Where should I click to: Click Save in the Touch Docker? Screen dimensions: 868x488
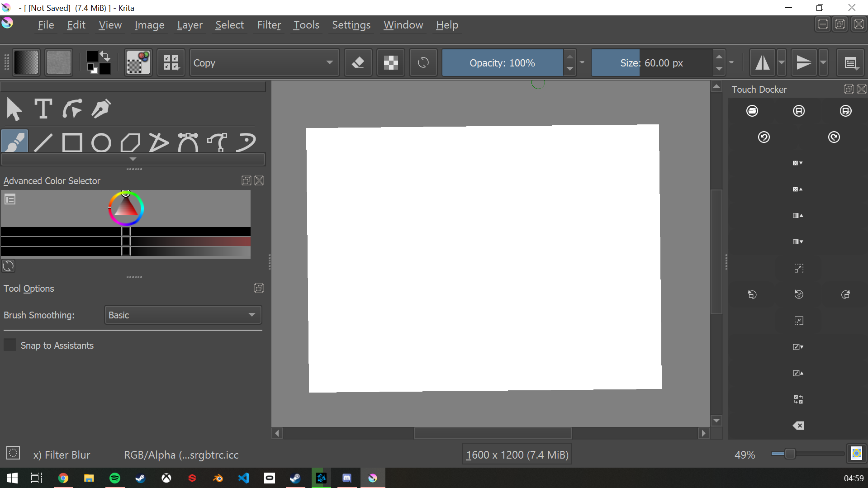coord(799,110)
